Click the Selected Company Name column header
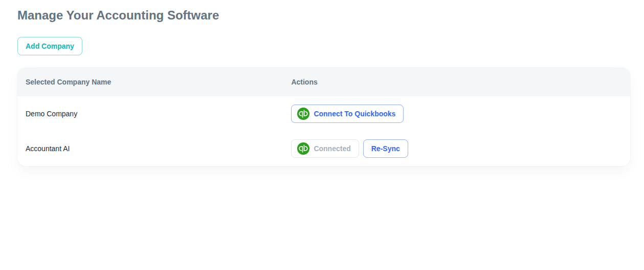The height and width of the screenshot is (270, 644). tap(69, 82)
